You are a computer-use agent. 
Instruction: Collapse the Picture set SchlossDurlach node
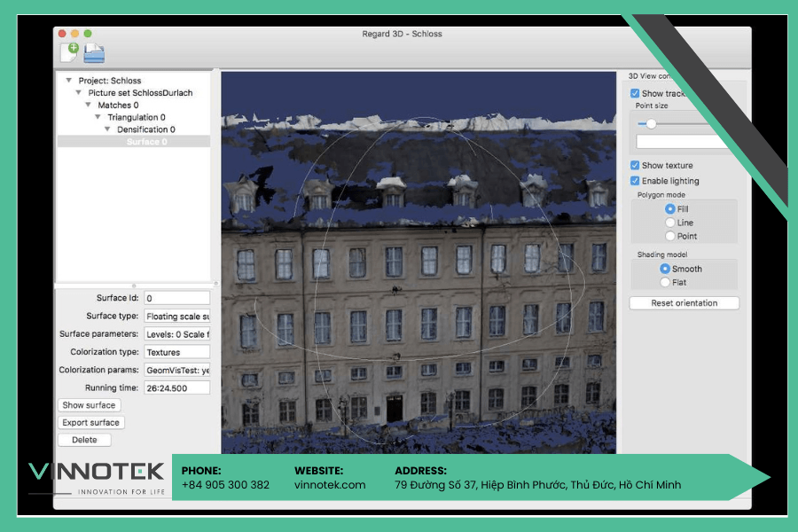pos(78,92)
